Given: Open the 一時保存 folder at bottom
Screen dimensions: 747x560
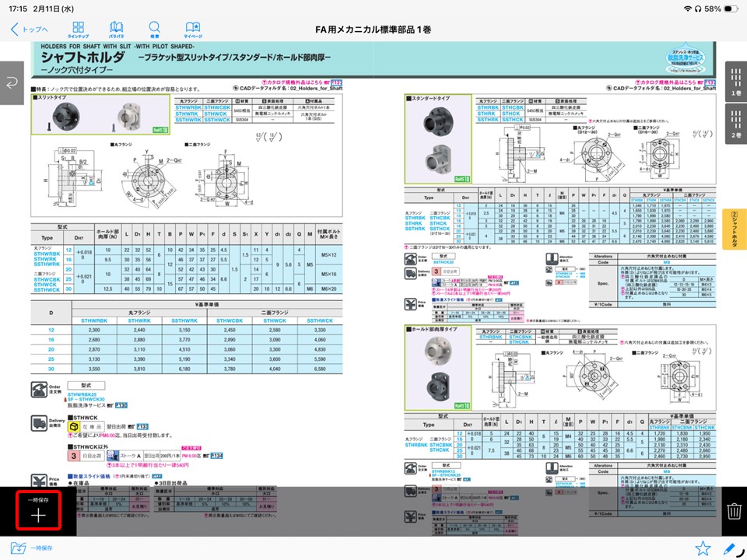Looking at the screenshot, I should tap(31, 548).
